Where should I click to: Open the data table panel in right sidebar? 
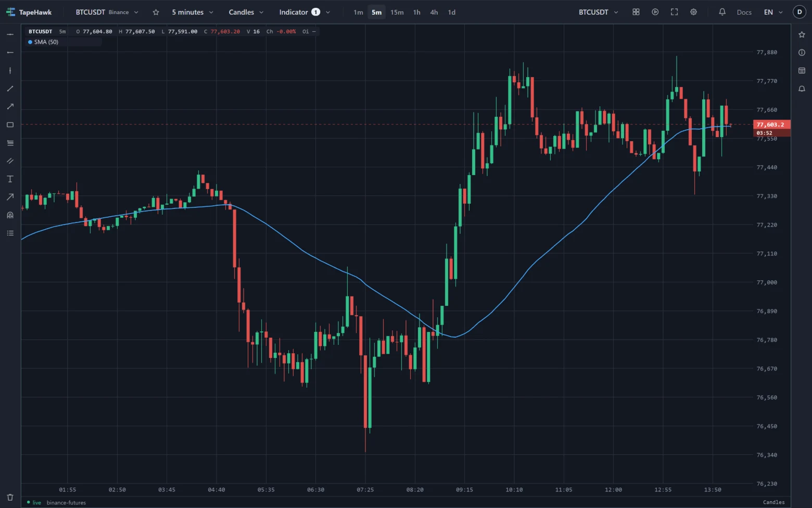(802, 70)
